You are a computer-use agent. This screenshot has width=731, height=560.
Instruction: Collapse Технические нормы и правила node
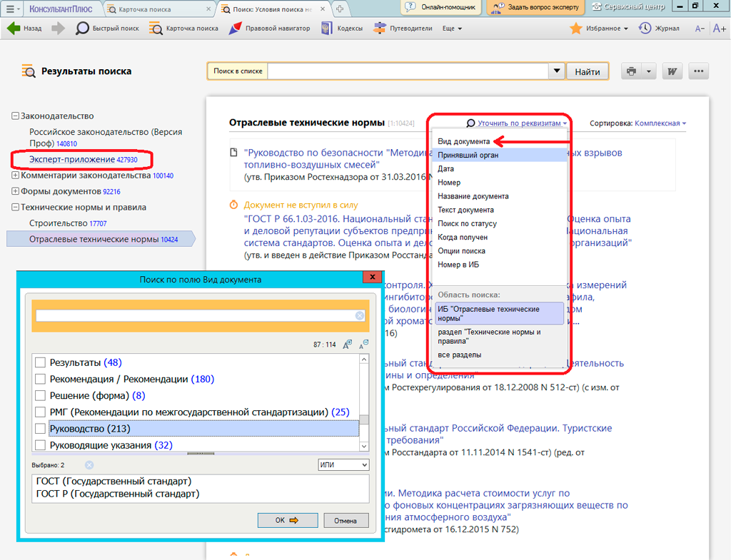click(15, 208)
